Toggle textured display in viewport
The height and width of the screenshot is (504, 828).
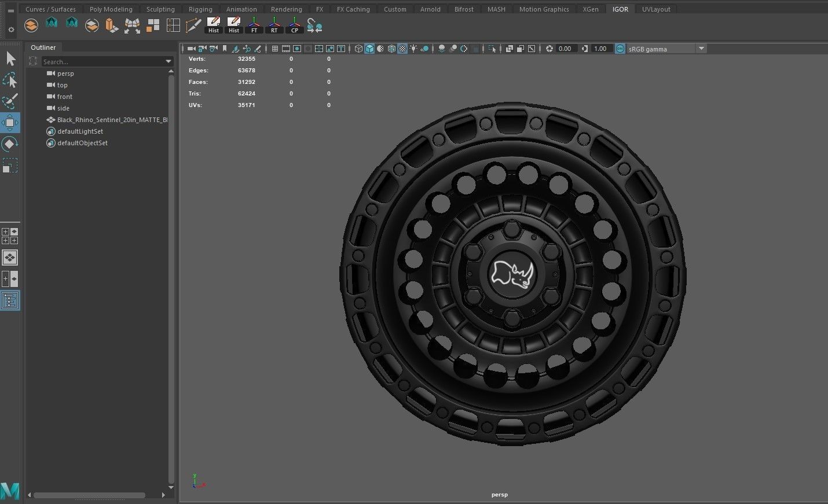pyautogui.click(x=402, y=49)
